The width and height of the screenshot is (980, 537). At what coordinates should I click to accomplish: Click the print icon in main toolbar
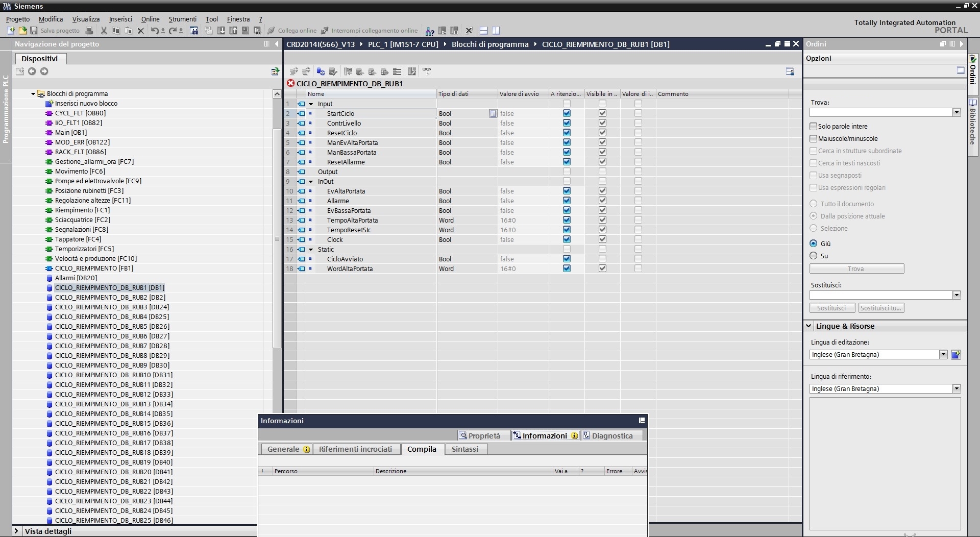[x=89, y=31]
